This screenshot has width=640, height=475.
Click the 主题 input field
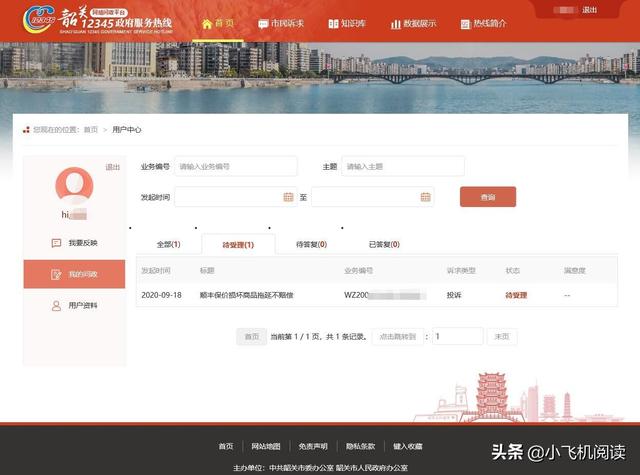point(403,166)
